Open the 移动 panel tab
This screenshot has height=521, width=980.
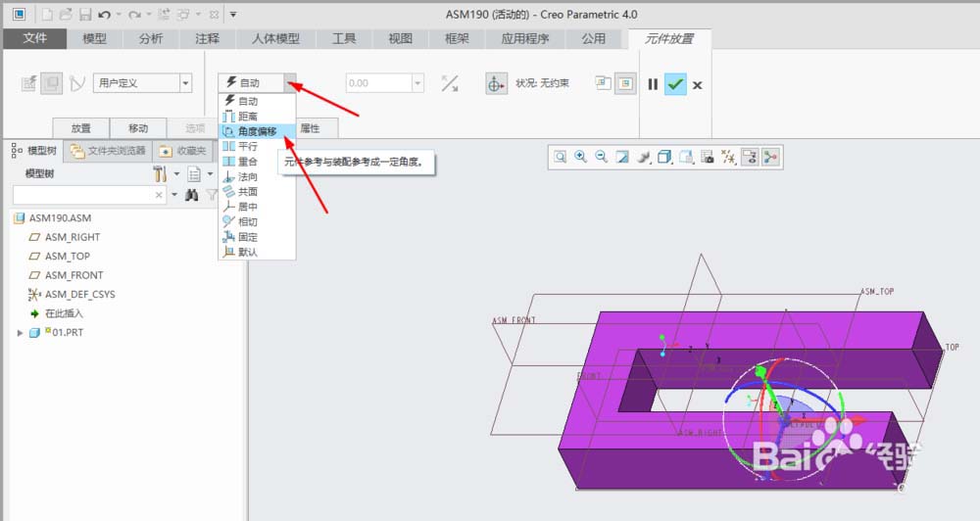click(138, 128)
